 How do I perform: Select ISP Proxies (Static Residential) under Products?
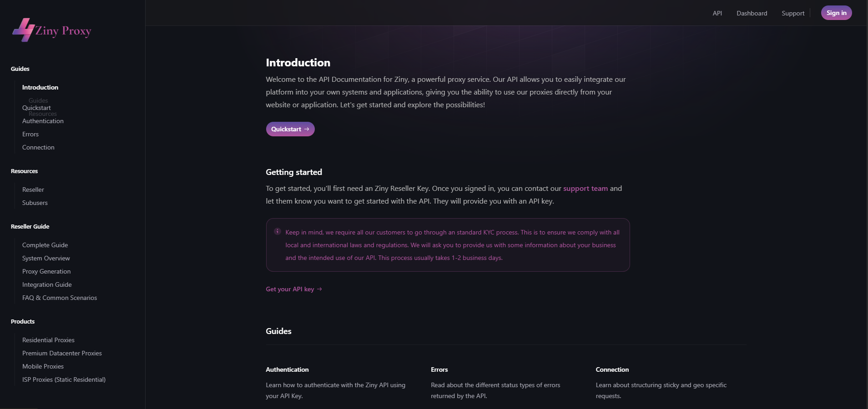point(63,379)
